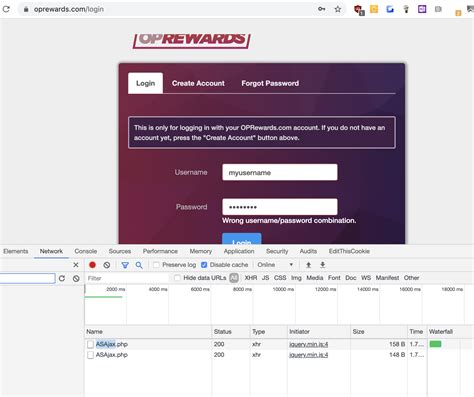Image resolution: width=474 pixels, height=397 pixels.
Task: Clear the search results with the cancel icon
Action: click(76, 278)
